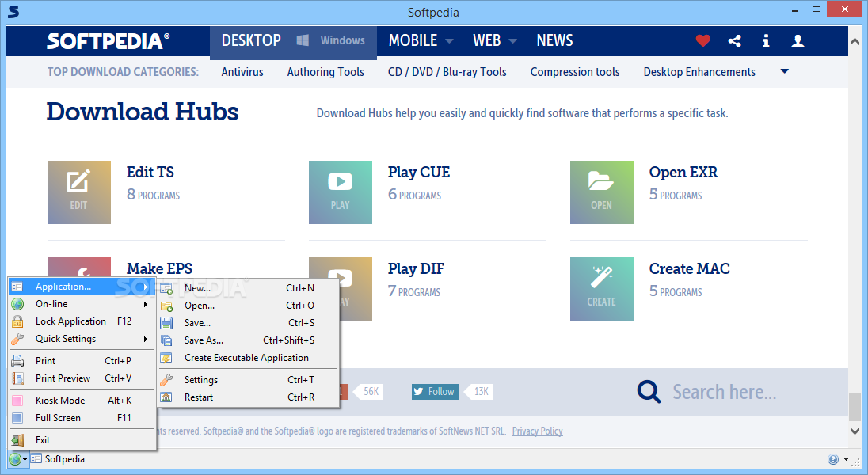The width and height of the screenshot is (868, 475).
Task: Choose Exit from the menu
Action: tap(82, 440)
